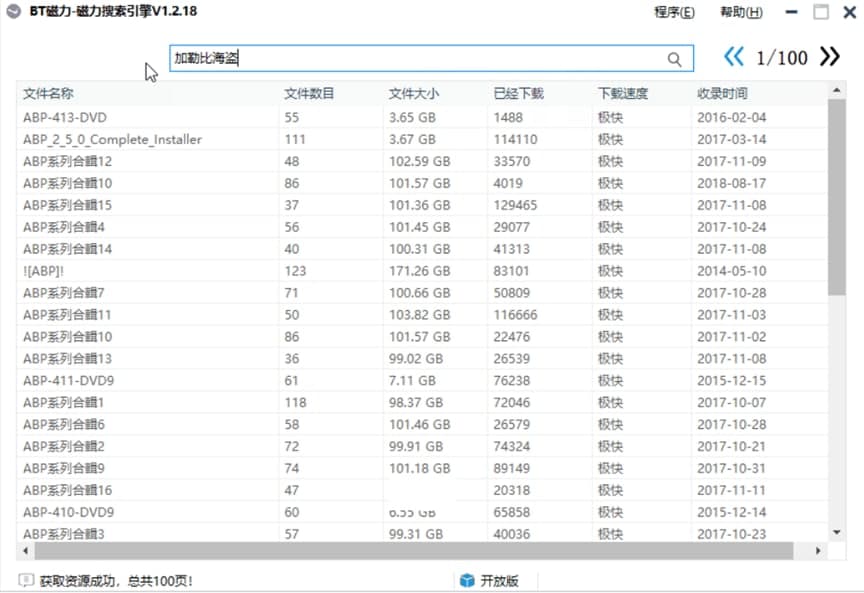Click the magnifier search icon
Viewport: 864px width, 593px height.
[x=675, y=59]
